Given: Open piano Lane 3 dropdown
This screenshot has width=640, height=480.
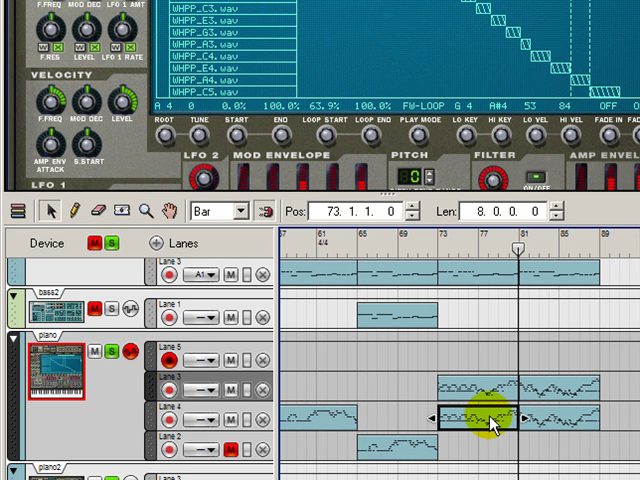Looking at the screenshot, I should pos(201,390).
